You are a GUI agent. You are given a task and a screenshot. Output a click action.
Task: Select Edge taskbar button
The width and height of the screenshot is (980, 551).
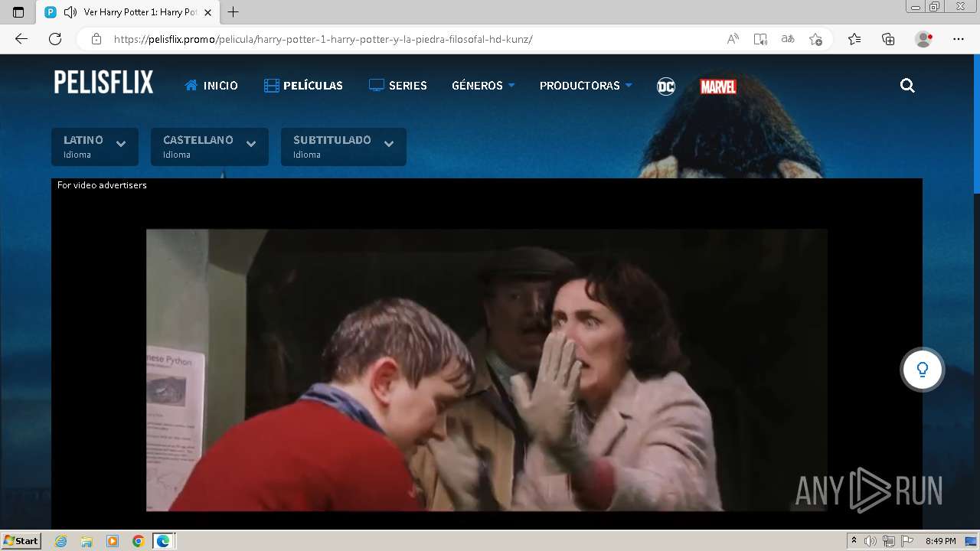point(164,541)
